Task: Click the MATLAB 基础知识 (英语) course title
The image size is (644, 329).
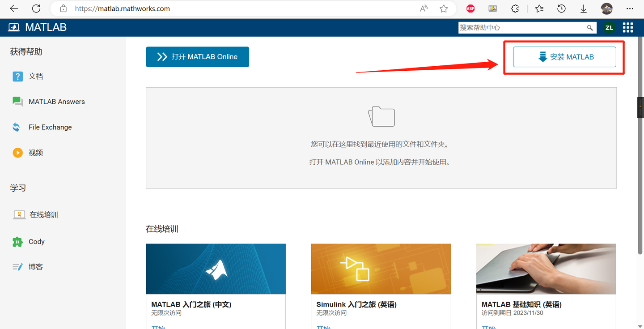Action: point(521,304)
